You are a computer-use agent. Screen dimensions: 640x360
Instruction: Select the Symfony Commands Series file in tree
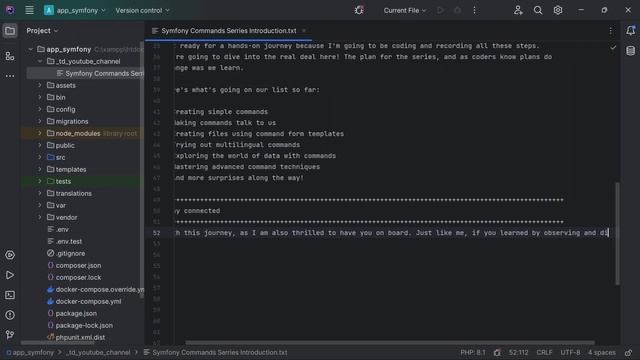pos(85,73)
